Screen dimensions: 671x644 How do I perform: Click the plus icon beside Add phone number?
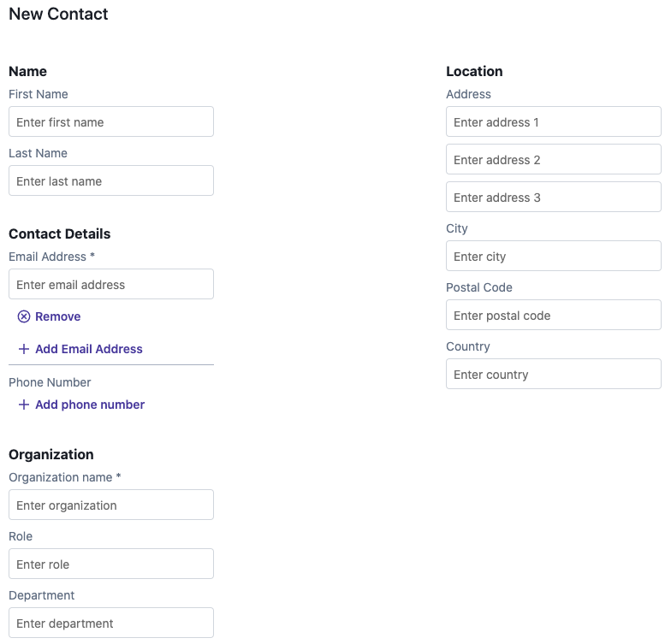pyautogui.click(x=24, y=405)
